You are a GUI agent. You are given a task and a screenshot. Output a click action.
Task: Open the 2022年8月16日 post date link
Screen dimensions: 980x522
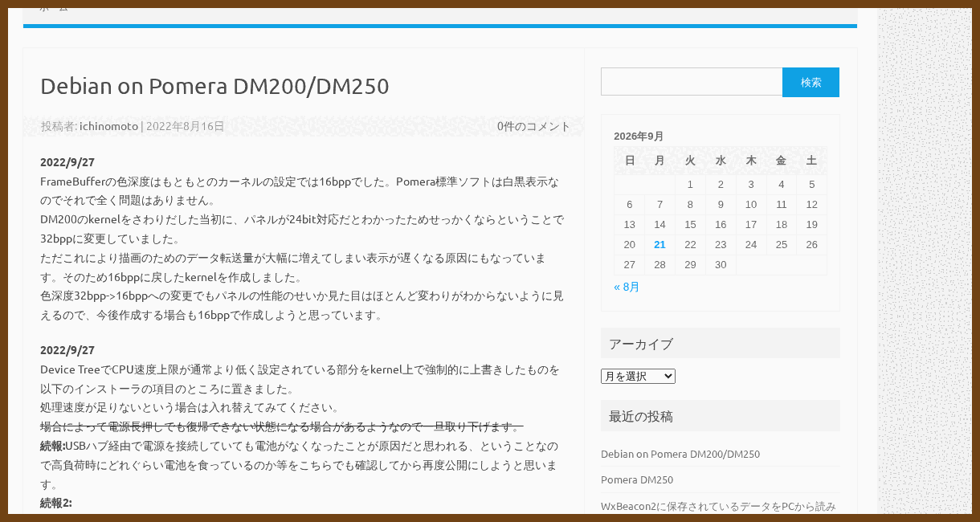click(x=185, y=126)
